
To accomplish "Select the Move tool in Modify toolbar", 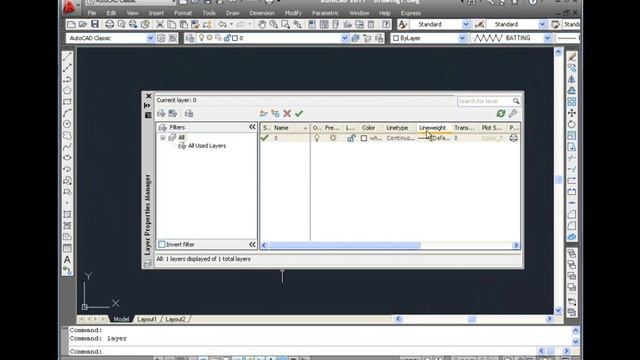I will pos(572,113).
